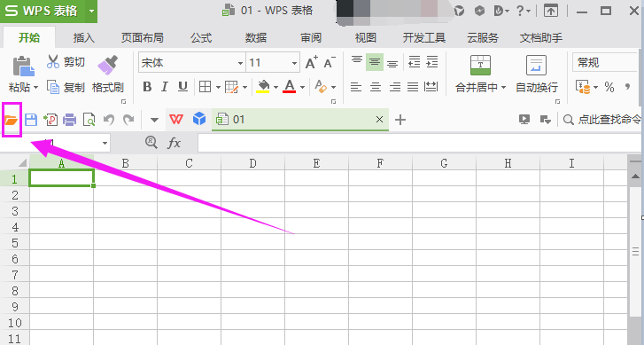The height and width of the screenshot is (345, 644).
Task: Open the 公式 (Formulas) tab
Action: [201, 38]
